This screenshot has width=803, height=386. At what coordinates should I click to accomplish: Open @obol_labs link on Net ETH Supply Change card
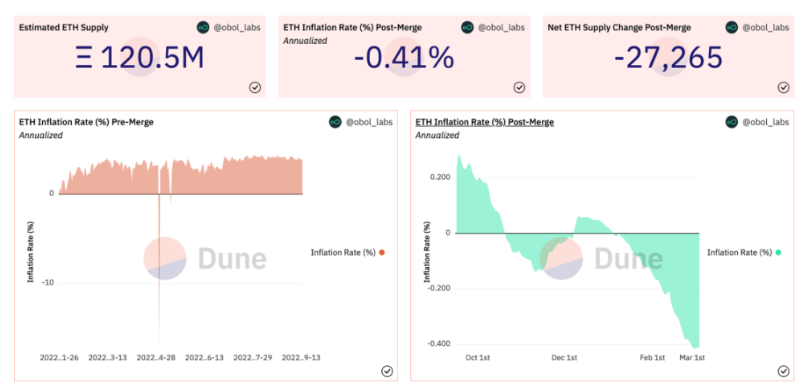[x=766, y=28]
